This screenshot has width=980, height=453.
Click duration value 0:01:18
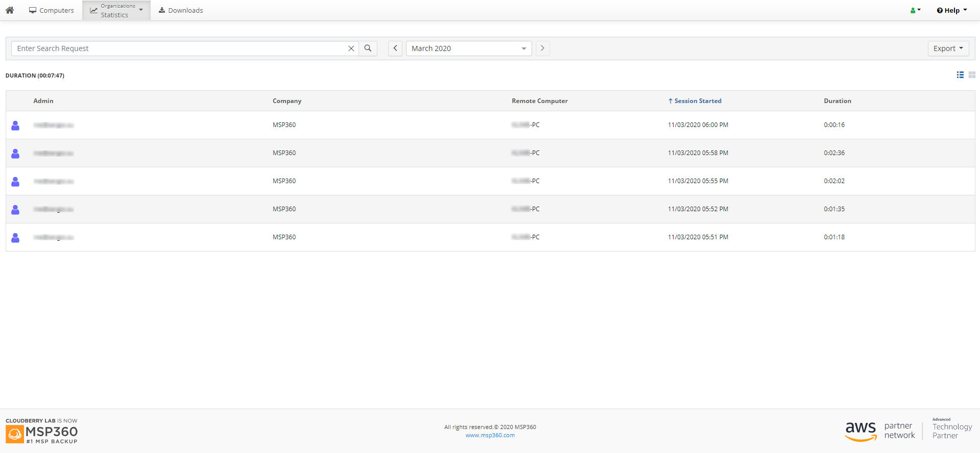click(834, 237)
